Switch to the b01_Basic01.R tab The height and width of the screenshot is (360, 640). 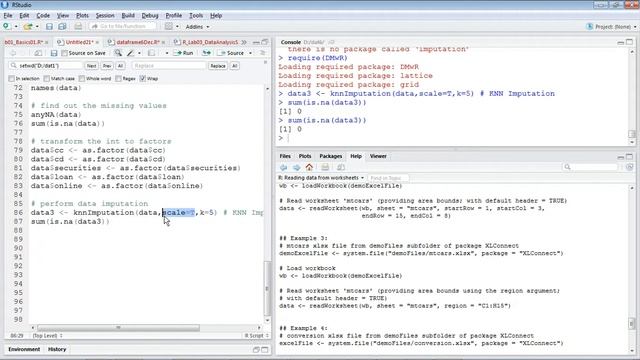click(x=24, y=42)
